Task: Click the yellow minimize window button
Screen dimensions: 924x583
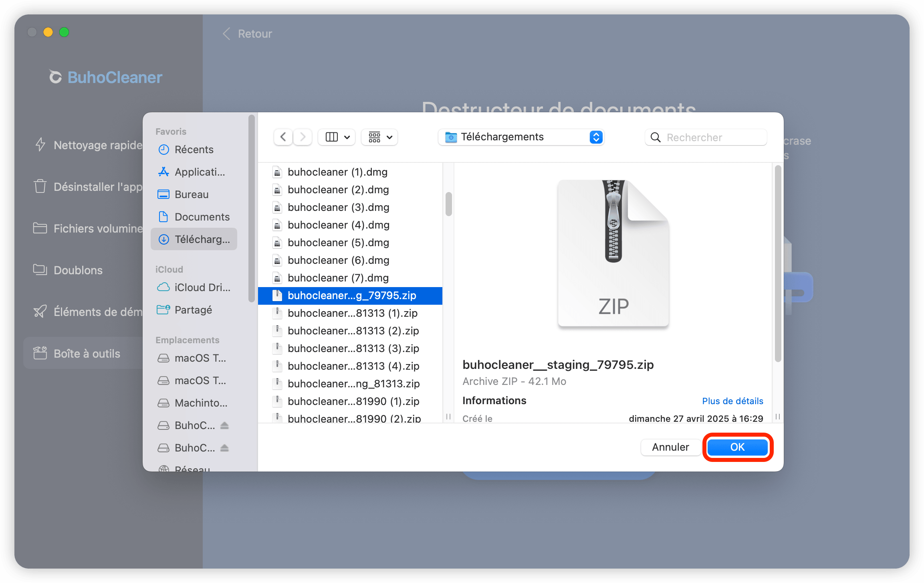Action: click(x=48, y=32)
